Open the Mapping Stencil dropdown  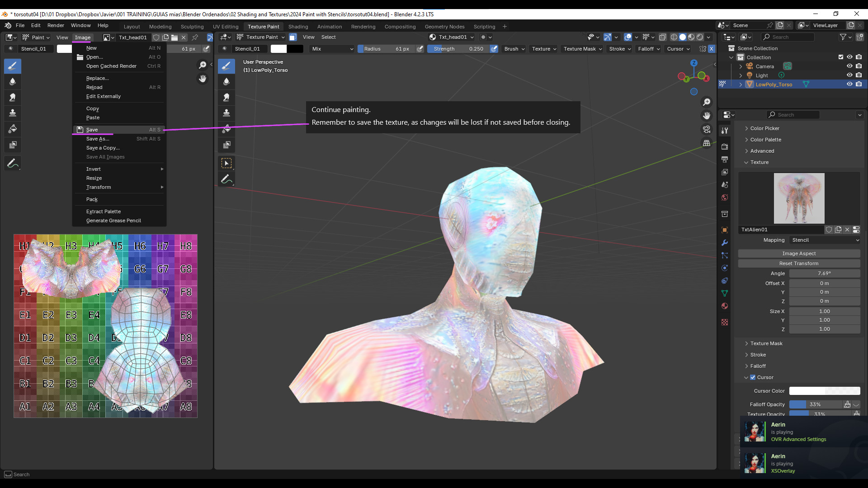tap(825, 240)
